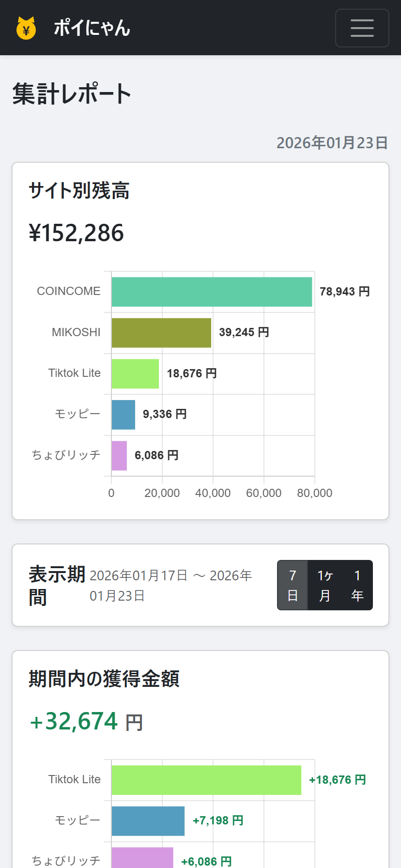Click the COINCOME bar in the balance chart
This screenshot has width=401, height=868.
(212, 291)
